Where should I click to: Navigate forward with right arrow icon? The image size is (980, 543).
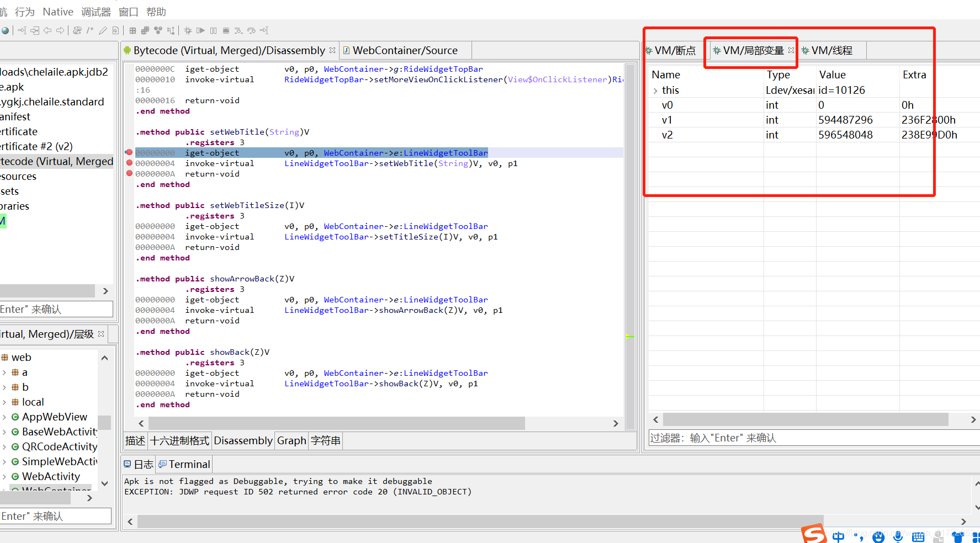[60, 31]
